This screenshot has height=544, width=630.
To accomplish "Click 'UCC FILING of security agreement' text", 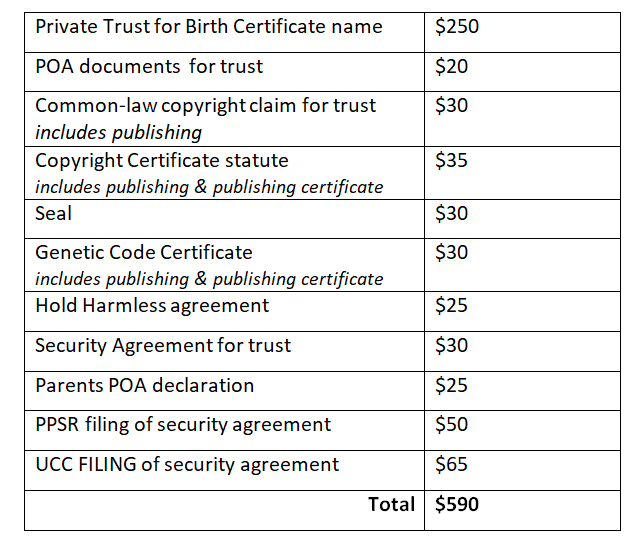I will click(x=186, y=464).
